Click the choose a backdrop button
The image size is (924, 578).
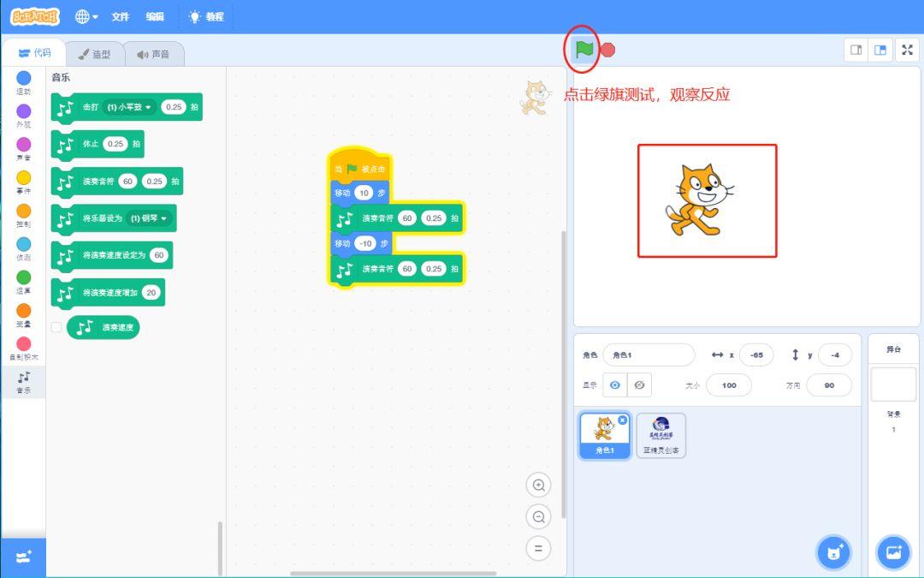[893, 552]
